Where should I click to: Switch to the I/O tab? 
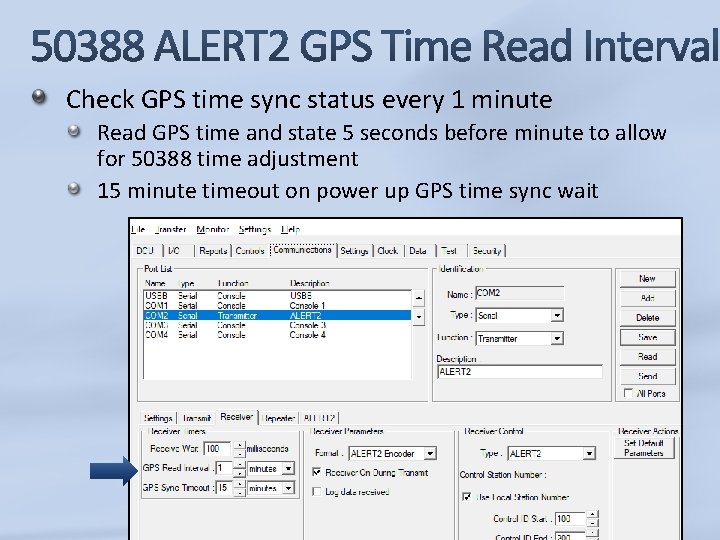(174, 251)
